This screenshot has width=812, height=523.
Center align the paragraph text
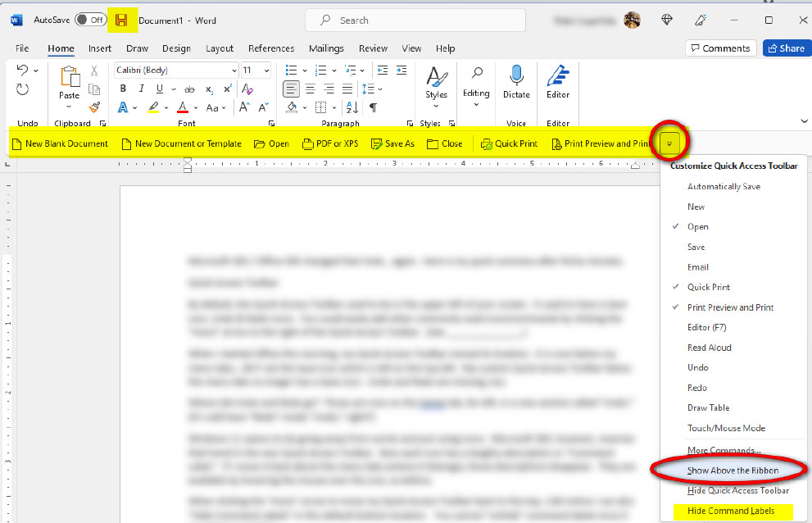[310, 89]
